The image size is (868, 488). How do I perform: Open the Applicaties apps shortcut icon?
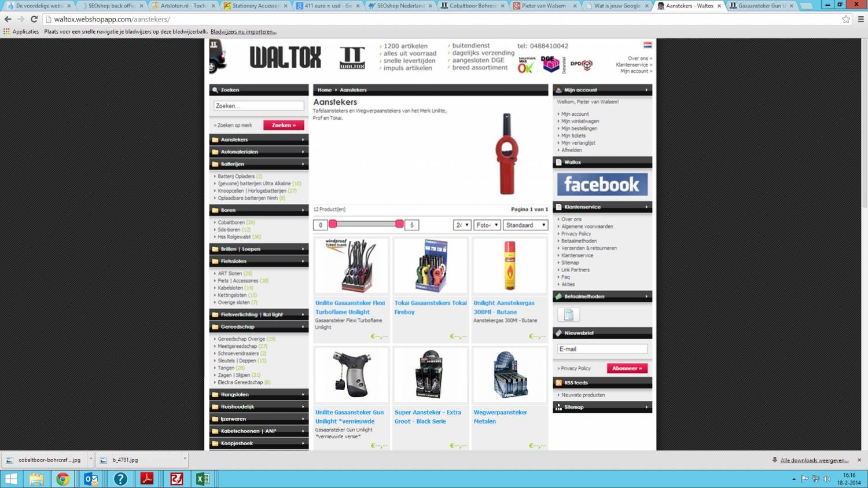point(7,32)
